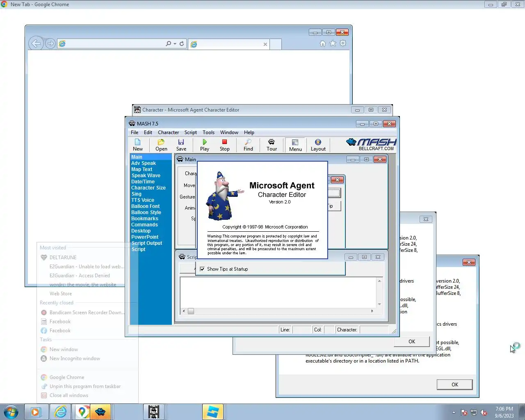Image resolution: width=525 pixels, height=420 pixels.
Task: Select Date/Time in the sidebar
Action: tap(143, 182)
